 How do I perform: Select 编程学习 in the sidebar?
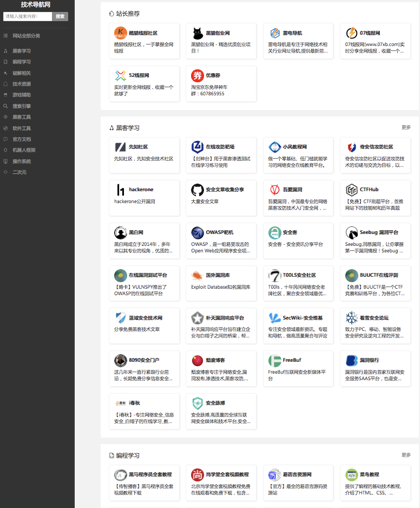click(x=21, y=62)
